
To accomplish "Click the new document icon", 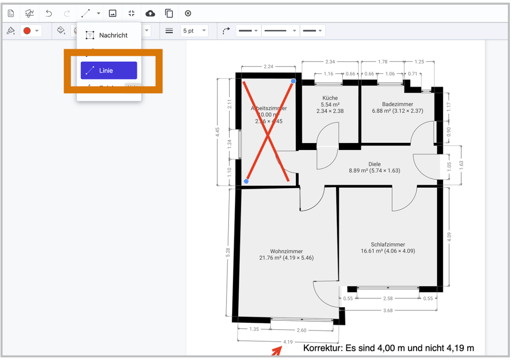I will (x=11, y=13).
